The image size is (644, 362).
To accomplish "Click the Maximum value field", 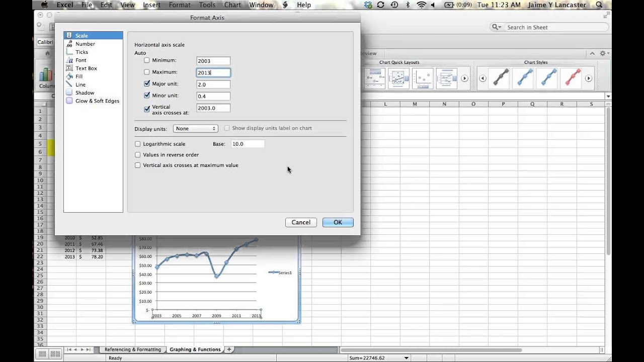I will tap(213, 72).
